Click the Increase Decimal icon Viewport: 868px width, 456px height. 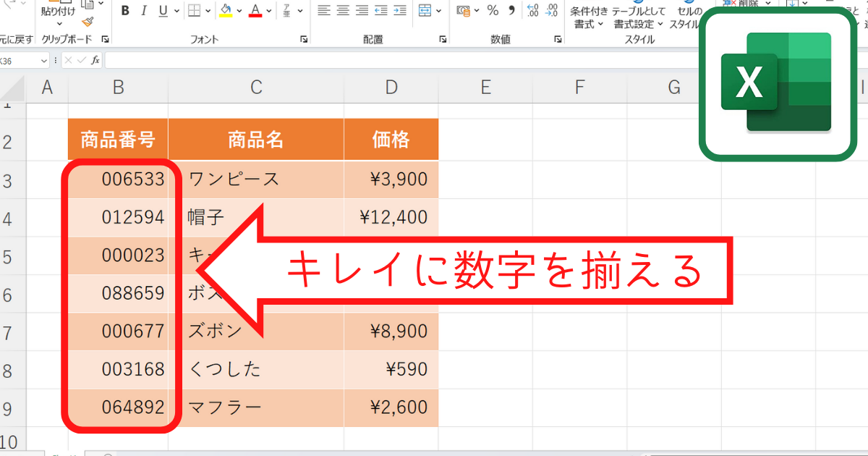(532, 11)
